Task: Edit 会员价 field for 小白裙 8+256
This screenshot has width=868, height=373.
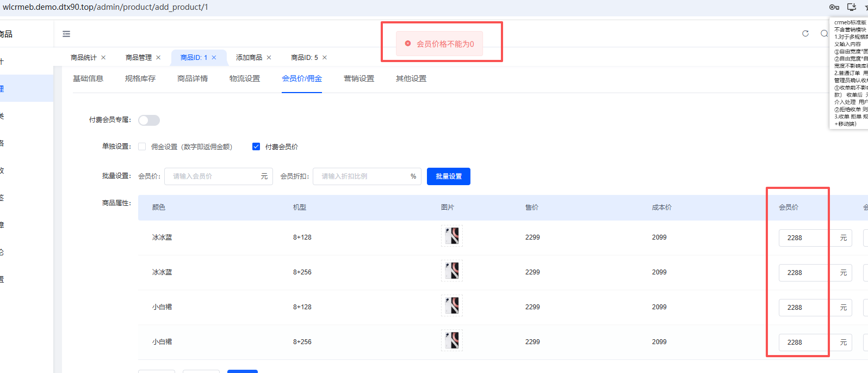Action: 804,343
